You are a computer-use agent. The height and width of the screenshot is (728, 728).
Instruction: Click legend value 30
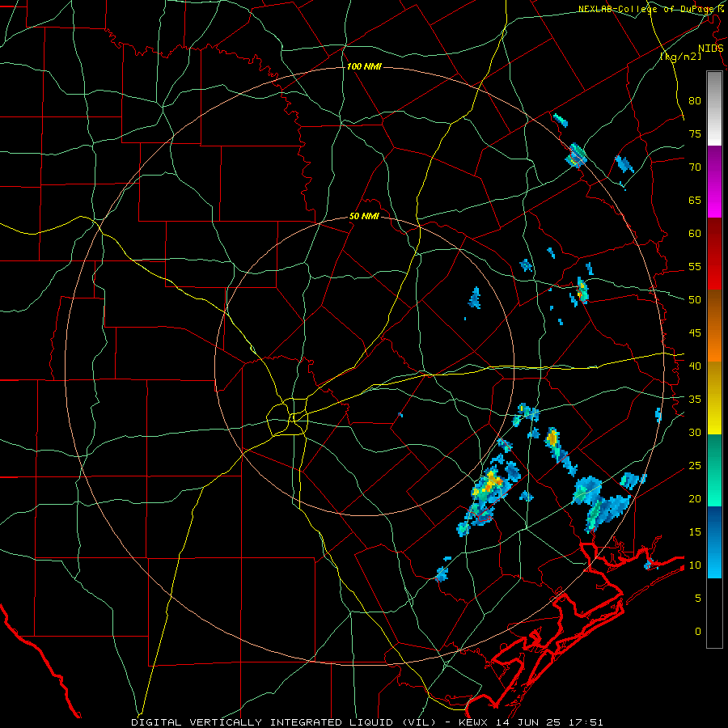(695, 432)
